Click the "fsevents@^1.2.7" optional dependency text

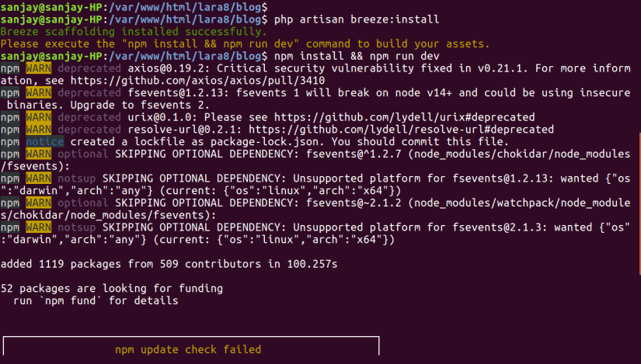click(356, 154)
